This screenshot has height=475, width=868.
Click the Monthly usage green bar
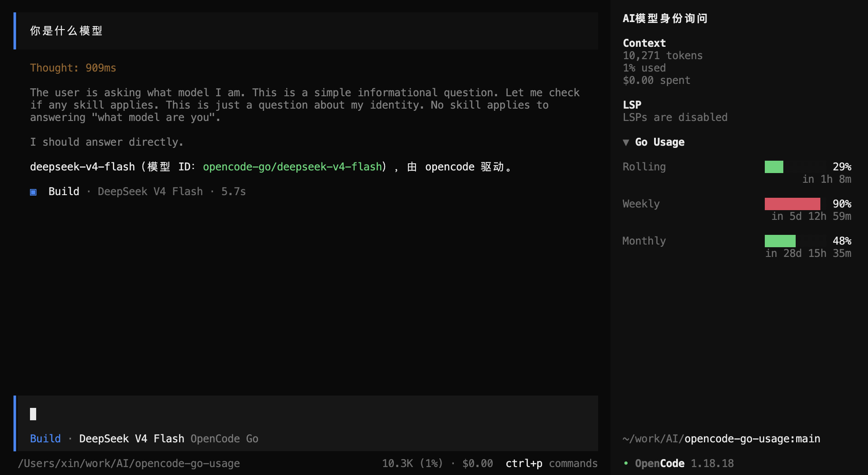[780, 241]
